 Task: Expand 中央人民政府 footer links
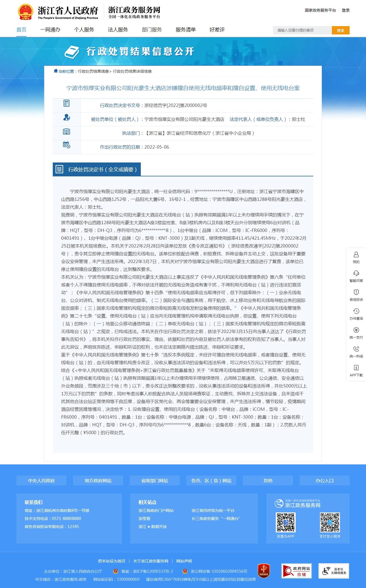[x=41, y=481]
